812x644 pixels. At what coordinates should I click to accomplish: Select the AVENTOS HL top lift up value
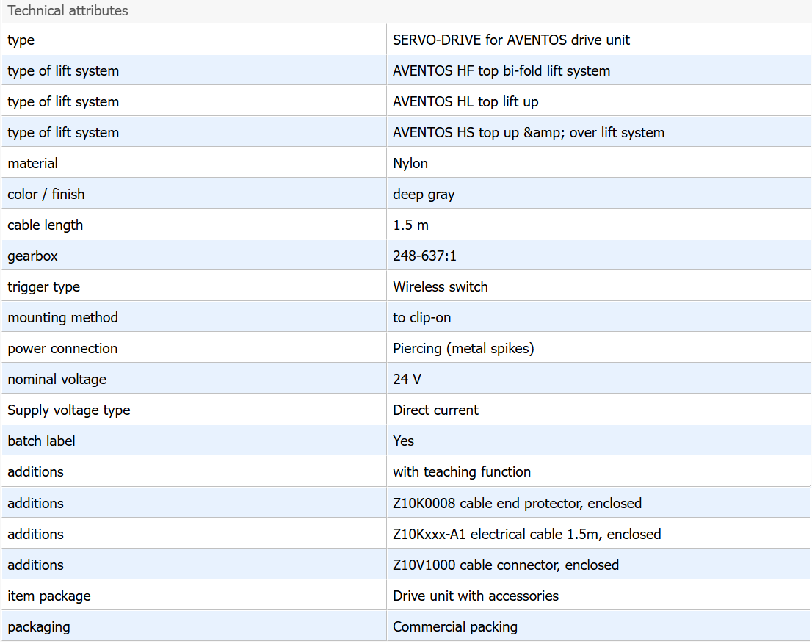click(466, 102)
